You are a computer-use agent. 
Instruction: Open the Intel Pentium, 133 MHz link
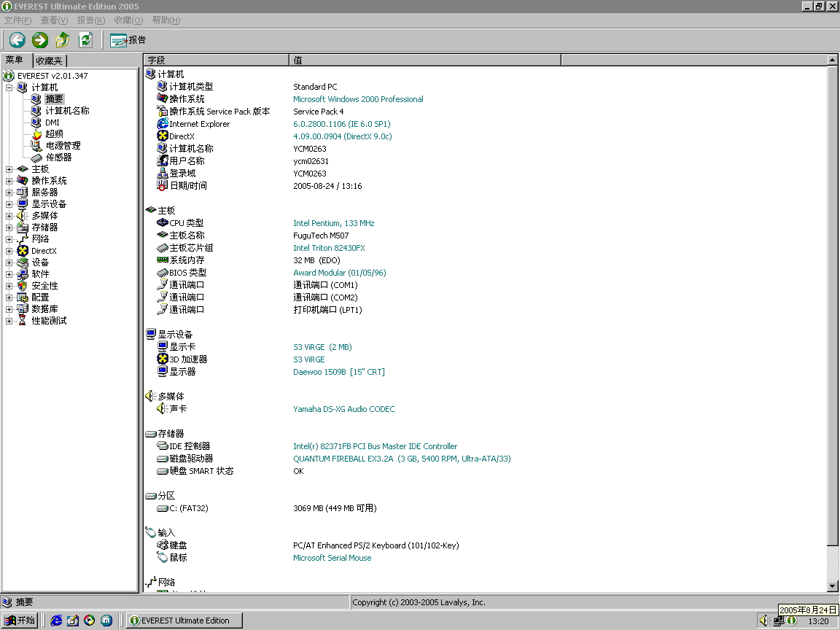coord(334,223)
